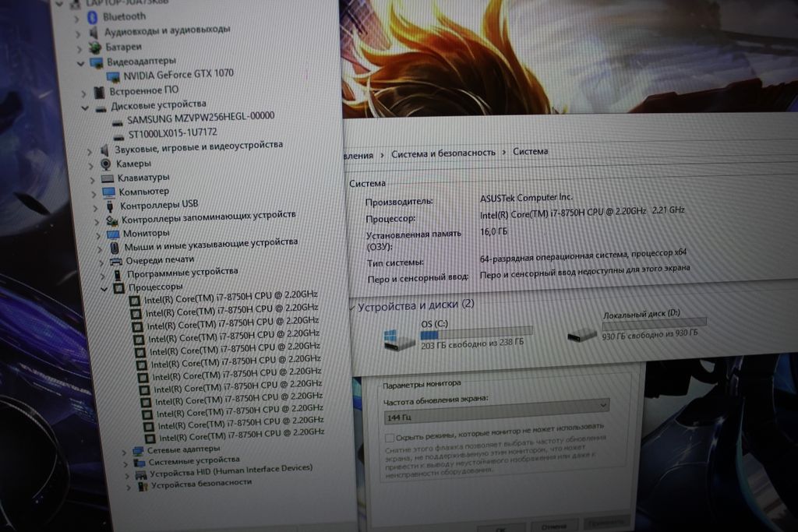Image resolution: width=798 pixels, height=532 pixels.
Task: Expand the Батареи tree node
Action: [78, 48]
